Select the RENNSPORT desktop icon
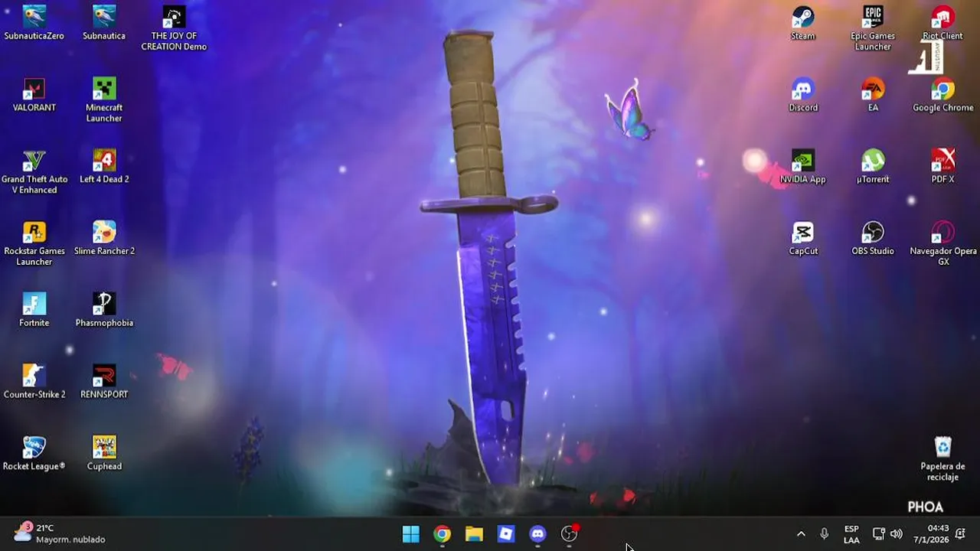 [104, 381]
